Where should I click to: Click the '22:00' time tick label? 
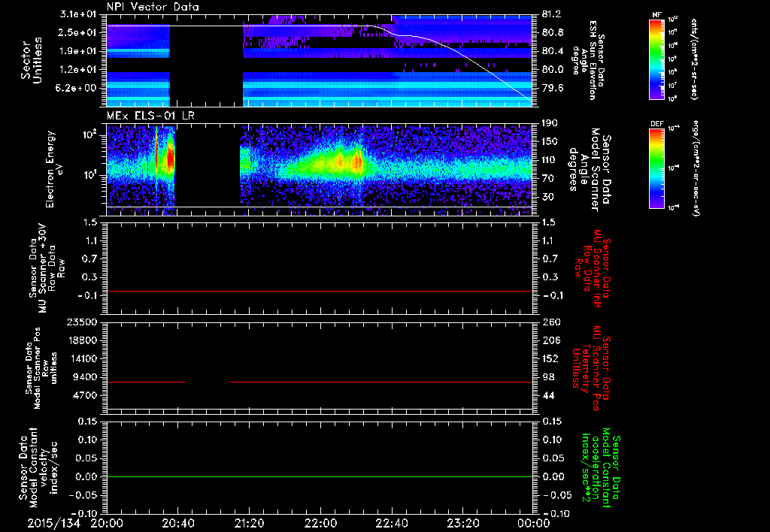click(320, 523)
